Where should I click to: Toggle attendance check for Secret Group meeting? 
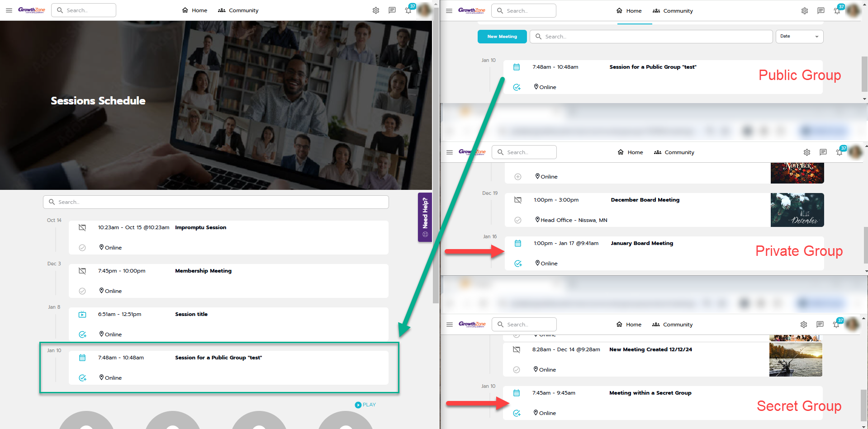point(517,413)
